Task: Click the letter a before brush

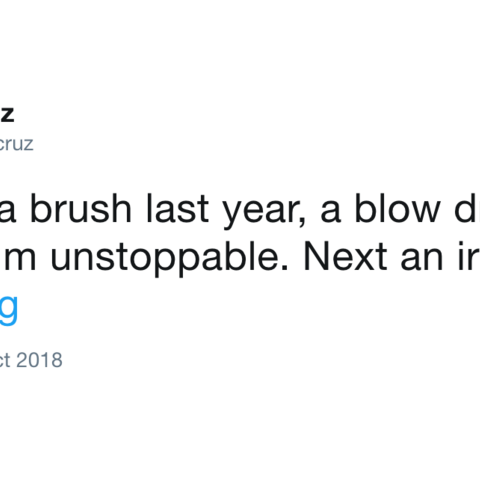Action: point(8,212)
